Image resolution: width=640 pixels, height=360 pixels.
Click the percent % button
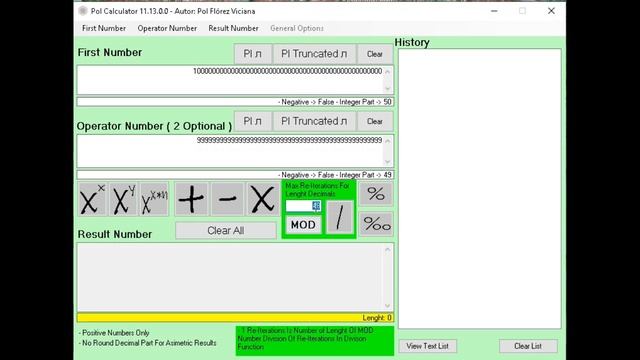pyautogui.click(x=376, y=193)
